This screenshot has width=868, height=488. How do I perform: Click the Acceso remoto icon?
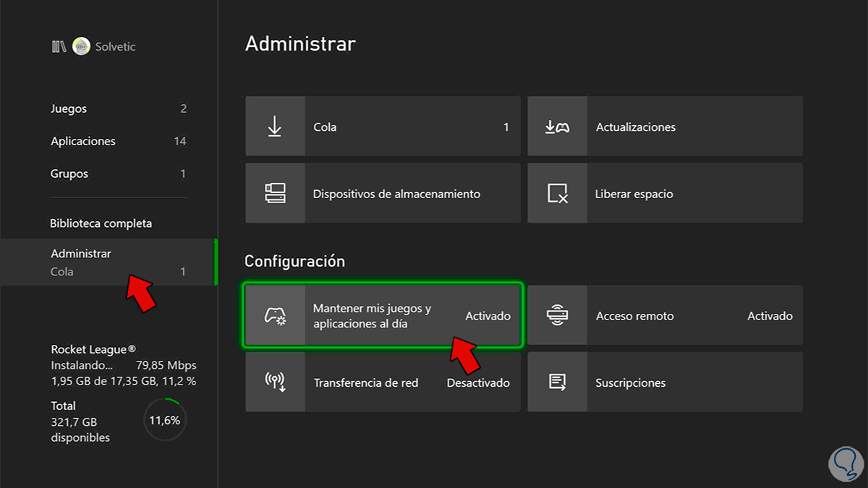click(557, 316)
